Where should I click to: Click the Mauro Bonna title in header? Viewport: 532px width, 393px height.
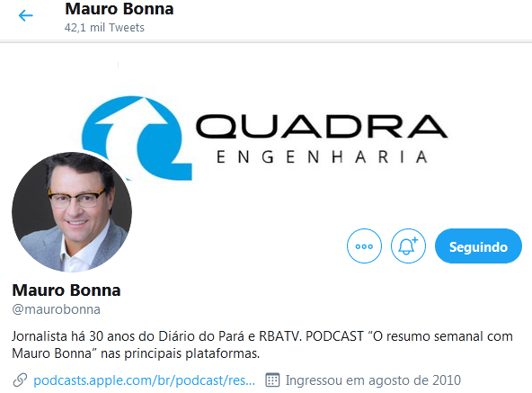click(120, 9)
